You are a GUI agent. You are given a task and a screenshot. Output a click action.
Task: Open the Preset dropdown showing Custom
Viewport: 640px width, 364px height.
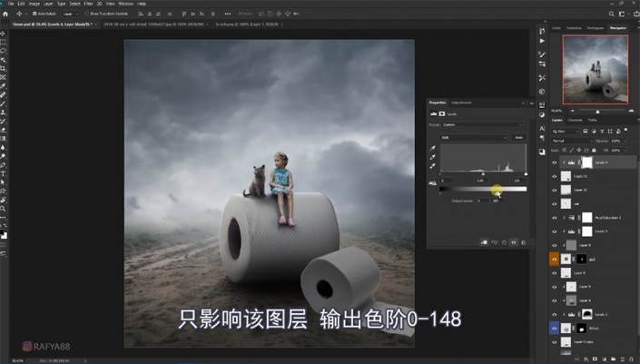[x=482, y=125]
